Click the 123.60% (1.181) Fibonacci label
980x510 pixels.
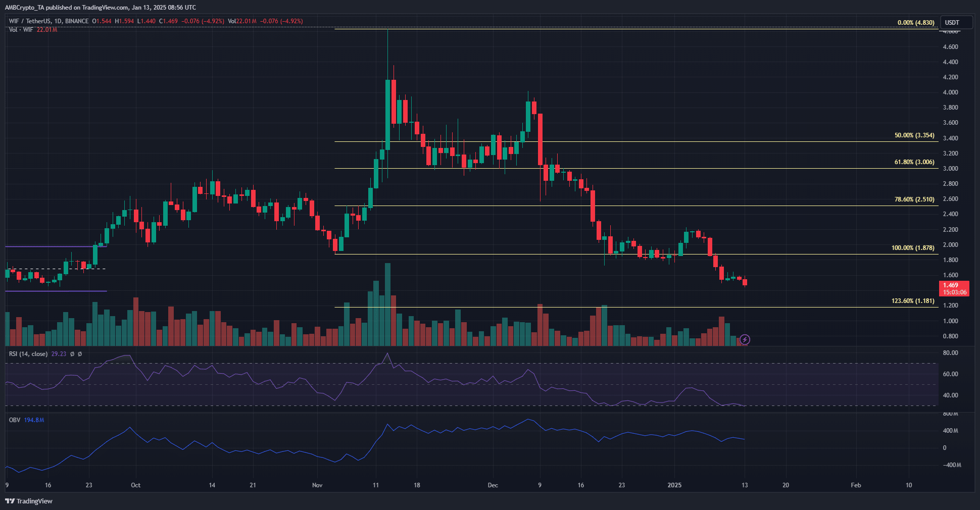coord(913,301)
